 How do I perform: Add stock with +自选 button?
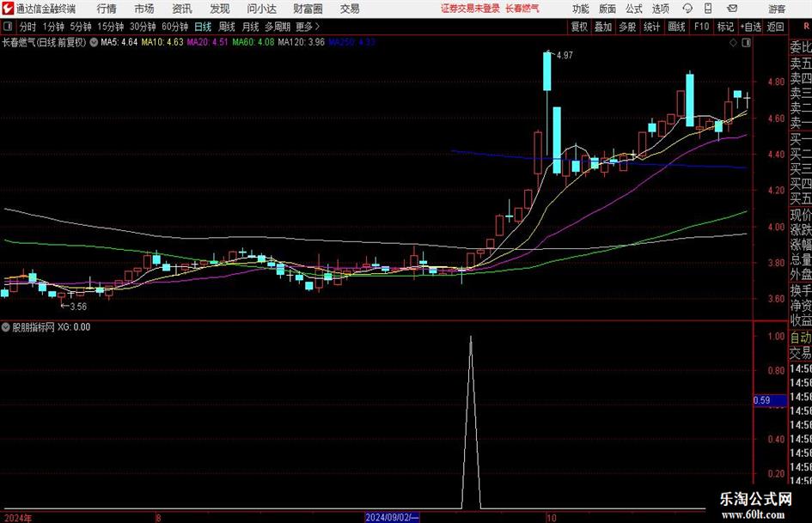pyautogui.click(x=751, y=27)
